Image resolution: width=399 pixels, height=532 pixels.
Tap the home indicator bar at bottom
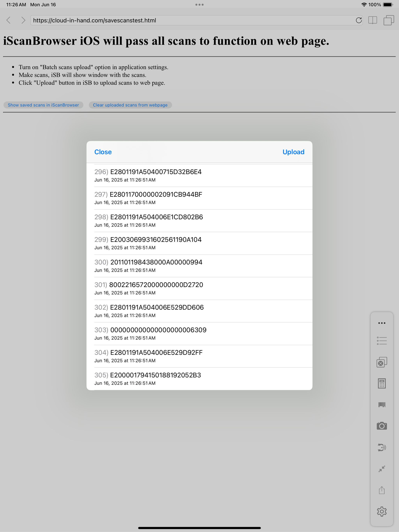coord(199,528)
